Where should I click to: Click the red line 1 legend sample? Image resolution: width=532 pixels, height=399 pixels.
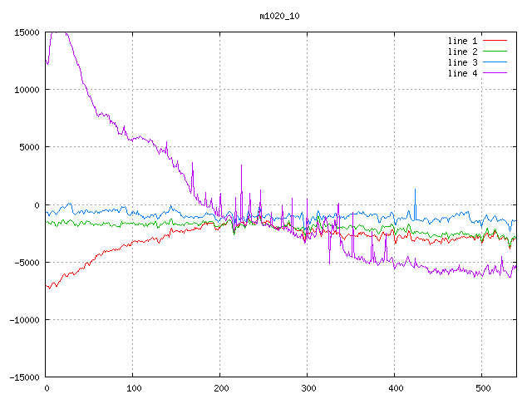coord(495,40)
